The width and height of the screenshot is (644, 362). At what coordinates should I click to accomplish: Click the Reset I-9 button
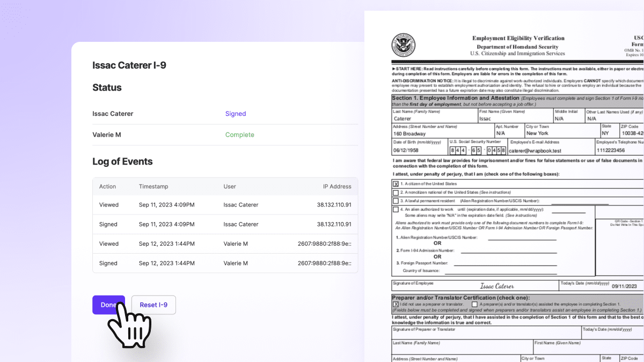(153, 305)
